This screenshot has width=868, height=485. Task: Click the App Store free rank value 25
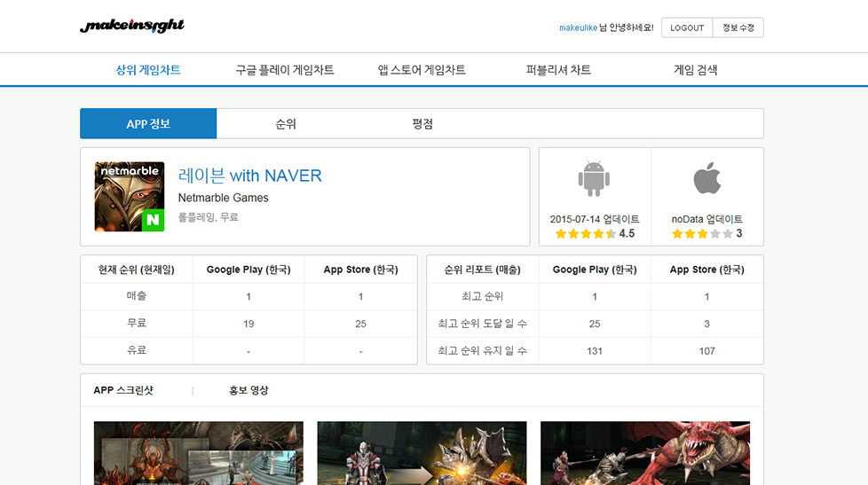[361, 324]
